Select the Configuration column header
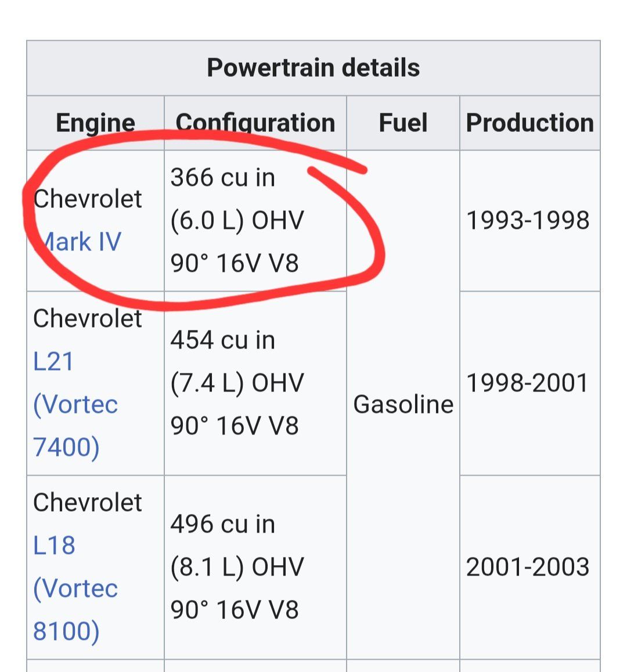The image size is (627, 672). [255, 123]
